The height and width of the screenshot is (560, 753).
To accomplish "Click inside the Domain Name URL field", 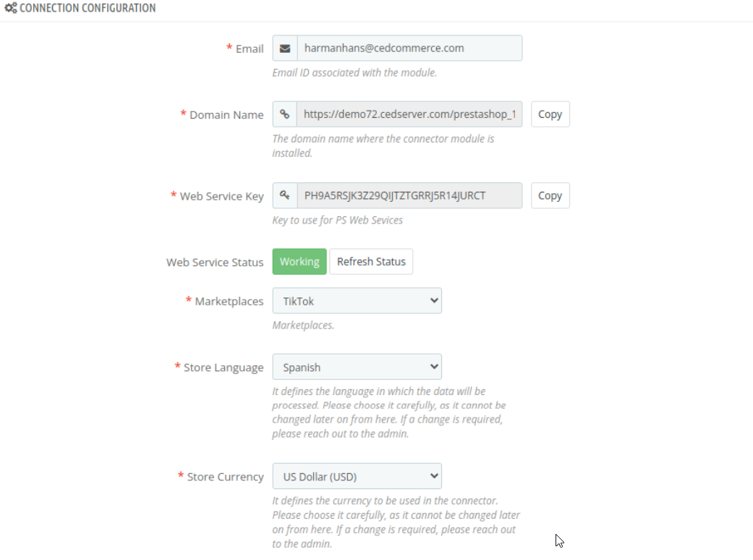I will click(x=409, y=114).
